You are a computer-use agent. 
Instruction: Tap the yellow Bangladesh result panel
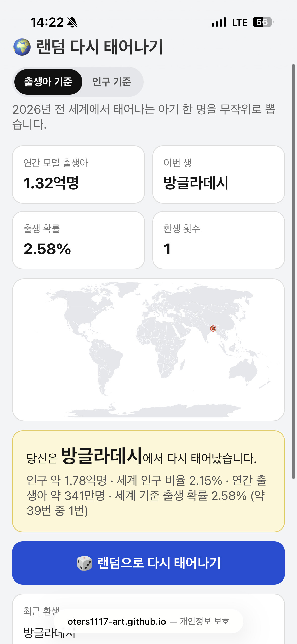click(x=148, y=481)
